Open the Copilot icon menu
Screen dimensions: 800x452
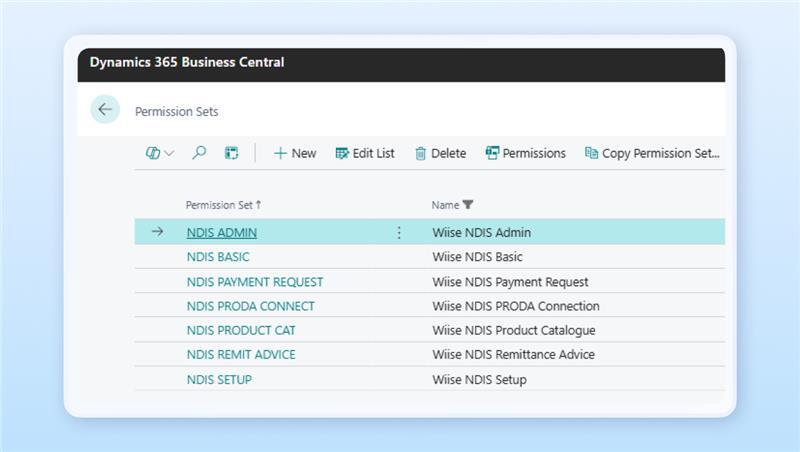tap(159, 153)
